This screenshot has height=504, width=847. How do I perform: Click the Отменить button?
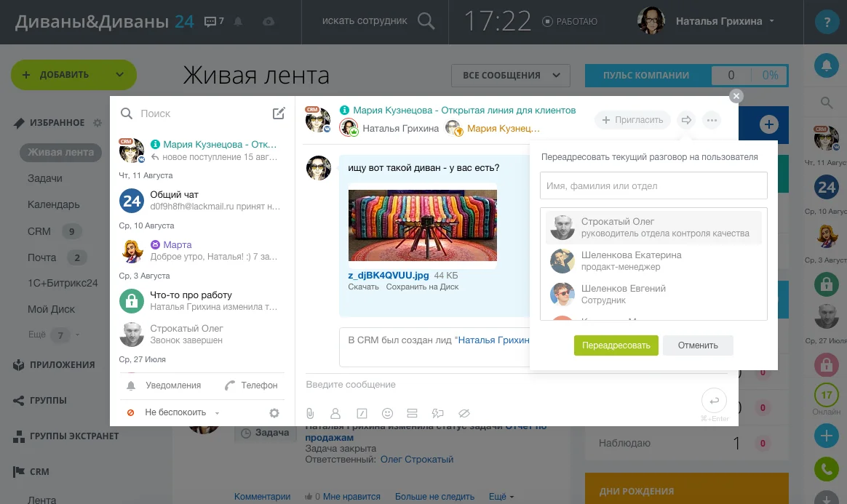point(697,345)
